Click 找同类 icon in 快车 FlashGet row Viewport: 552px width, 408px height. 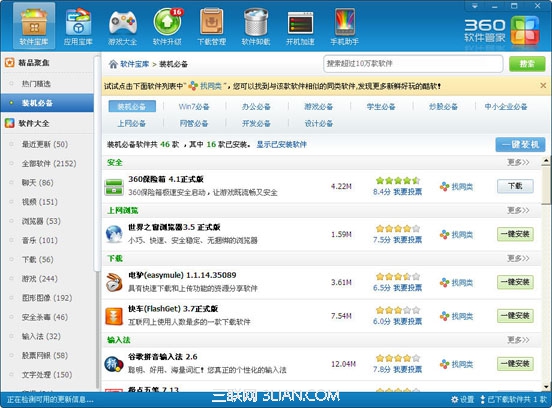(445, 316)
